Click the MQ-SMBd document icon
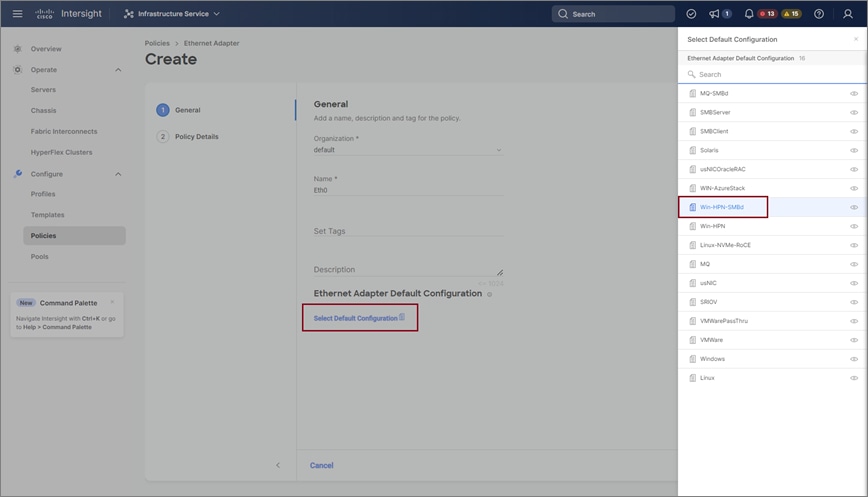 pos(692,94)
